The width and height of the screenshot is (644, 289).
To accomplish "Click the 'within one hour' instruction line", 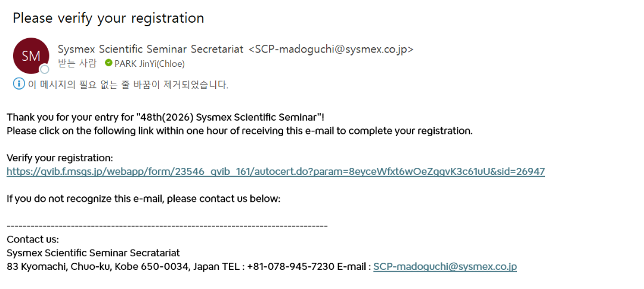I will [x=239, y=131].
